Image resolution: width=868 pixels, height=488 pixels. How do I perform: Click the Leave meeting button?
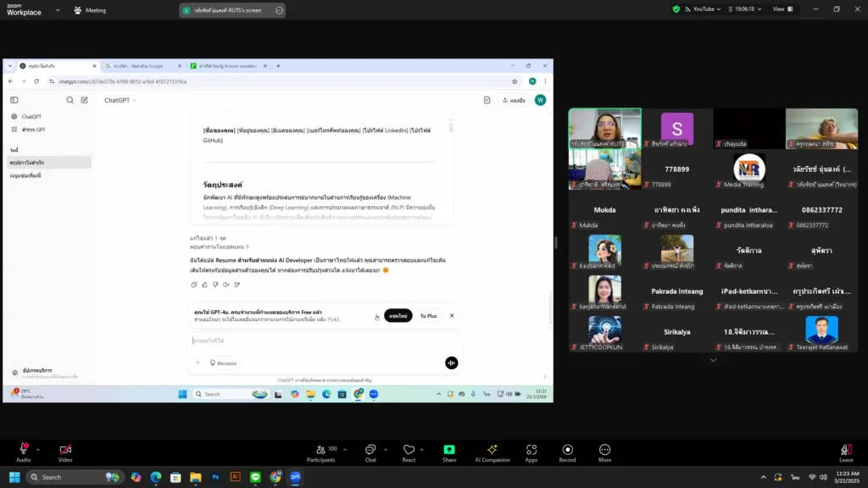coord(845,452)
